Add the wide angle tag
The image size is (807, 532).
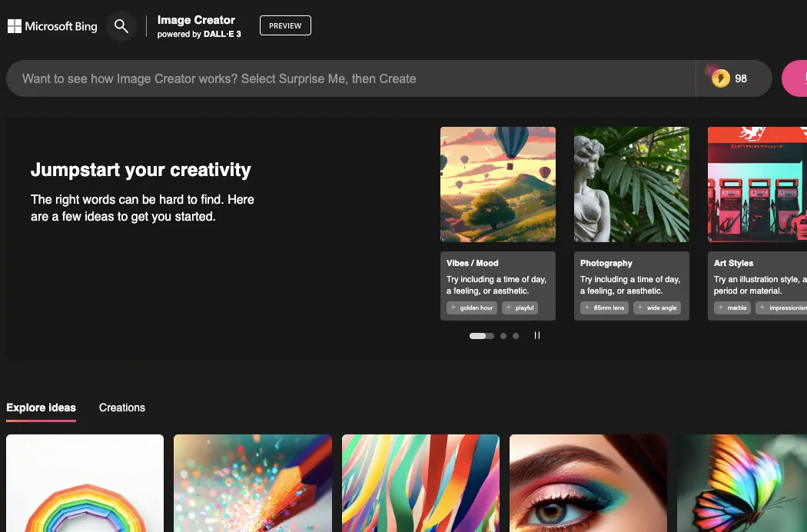coord(656,308)
